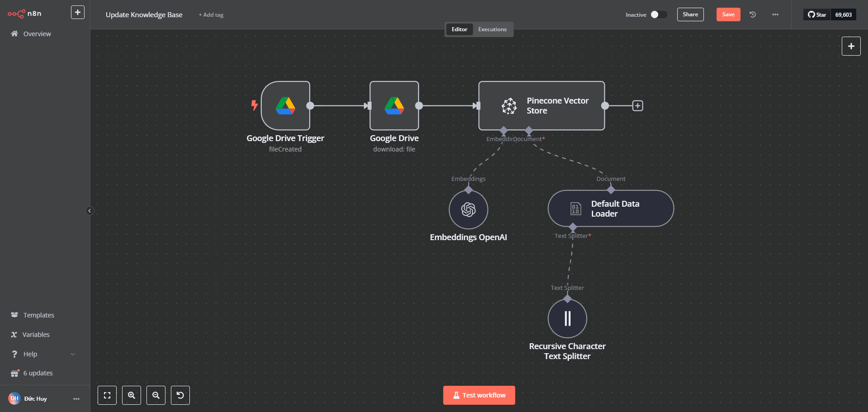Click the Test workflow button

point(479,395)
